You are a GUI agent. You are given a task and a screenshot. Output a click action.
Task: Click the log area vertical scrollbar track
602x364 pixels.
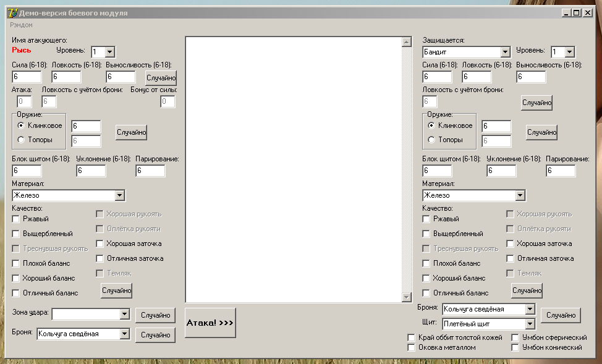(407, 169)
